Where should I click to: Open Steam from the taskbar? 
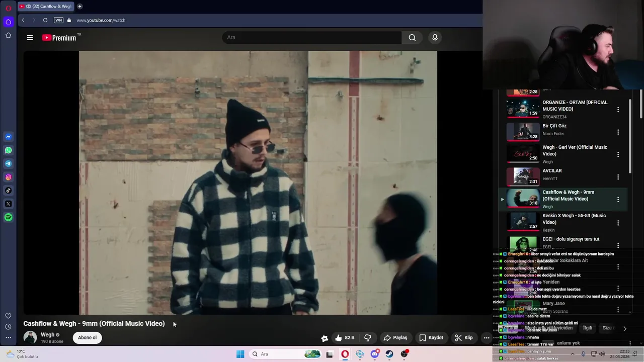pos(389,354)
